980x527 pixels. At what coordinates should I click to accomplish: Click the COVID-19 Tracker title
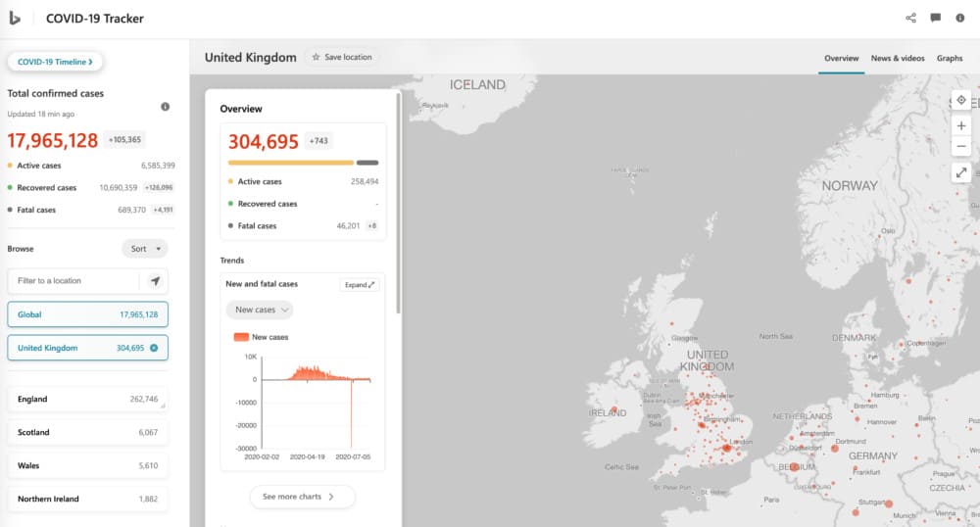coord(95,19)
